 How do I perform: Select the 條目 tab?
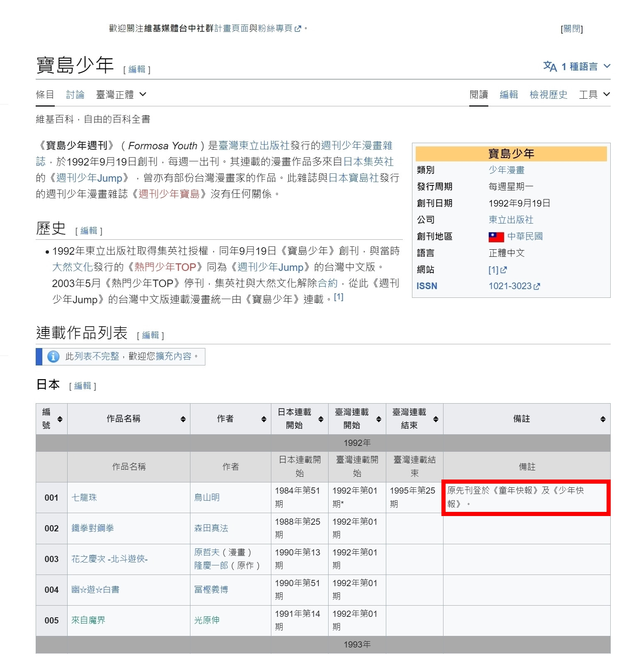click(x=45, y=95)
